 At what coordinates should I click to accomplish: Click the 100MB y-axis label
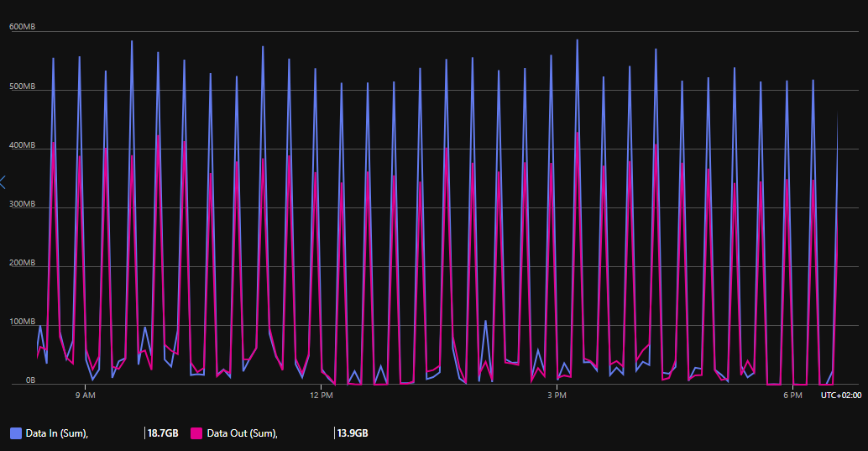coord(22,322)
